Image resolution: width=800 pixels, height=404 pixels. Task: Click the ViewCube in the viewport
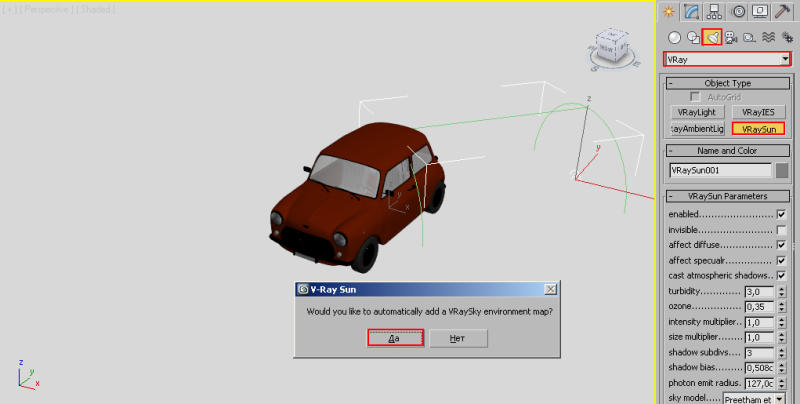pos(612,48)
